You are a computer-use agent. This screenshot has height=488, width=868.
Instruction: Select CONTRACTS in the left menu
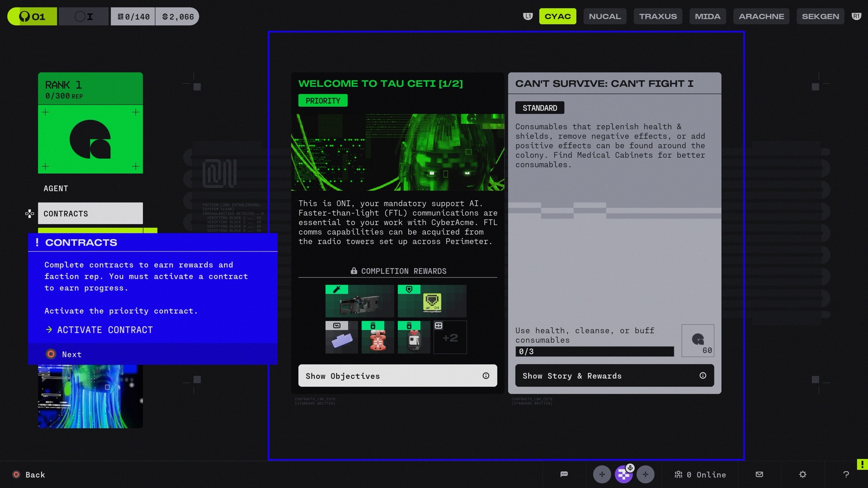(x=90, y=213)
